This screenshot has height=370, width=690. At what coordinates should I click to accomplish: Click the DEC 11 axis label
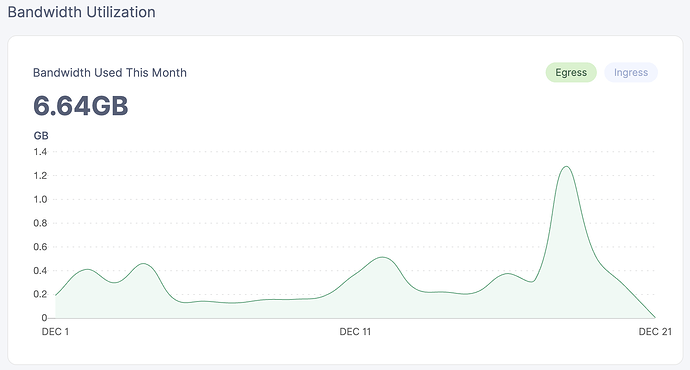click(355, 332)
